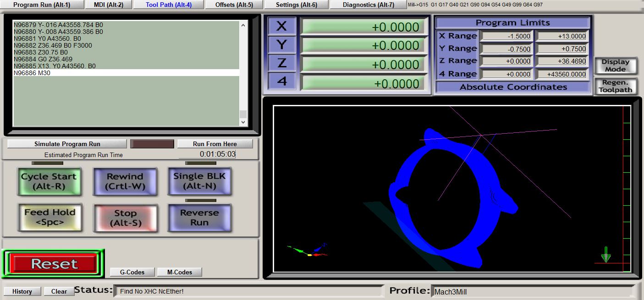The image size is (644, 300).
Task: Click Simulate Program Run button
Action: tap(67, 144)
